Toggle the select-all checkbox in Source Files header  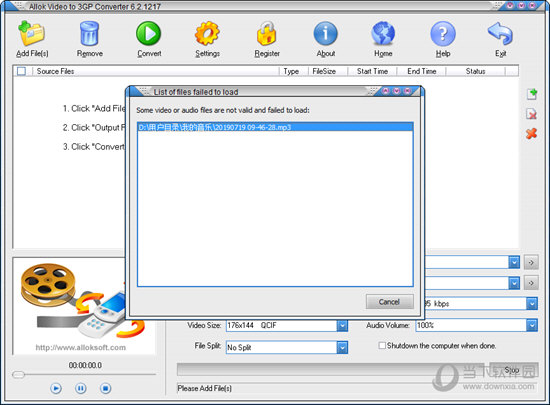click(21, 71)
